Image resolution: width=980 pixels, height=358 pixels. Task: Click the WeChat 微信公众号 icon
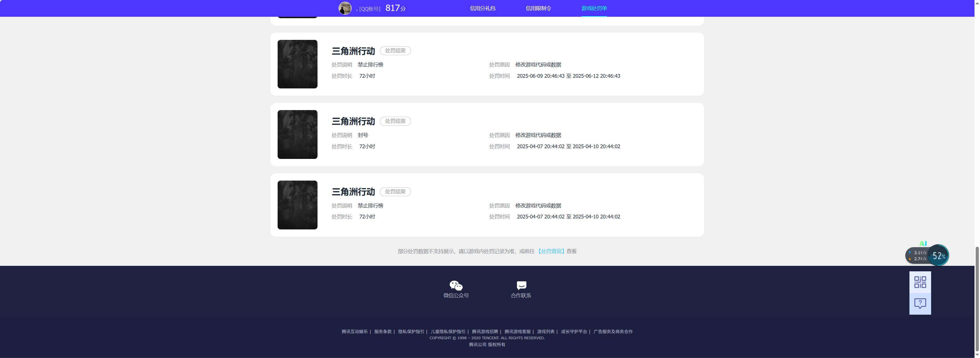456,285
